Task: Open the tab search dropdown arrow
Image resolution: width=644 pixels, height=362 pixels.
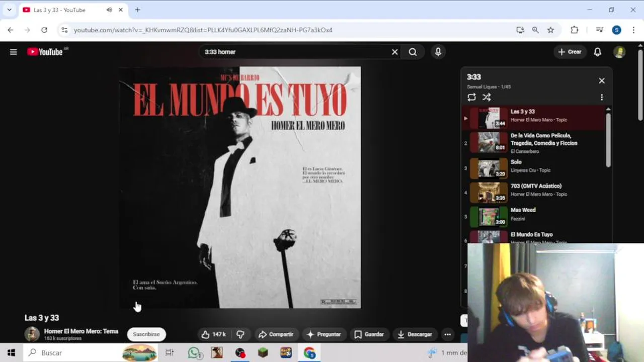Action: tap(9, 10)
